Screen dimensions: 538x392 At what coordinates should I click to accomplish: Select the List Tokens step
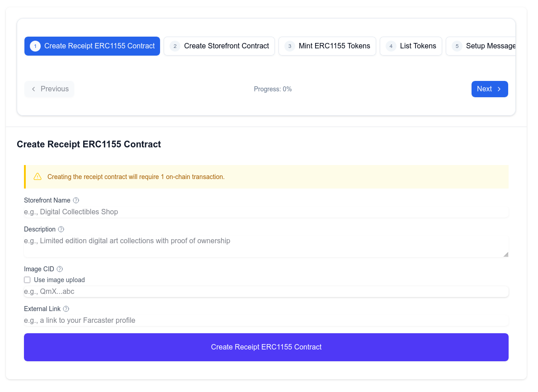[411, 46]
